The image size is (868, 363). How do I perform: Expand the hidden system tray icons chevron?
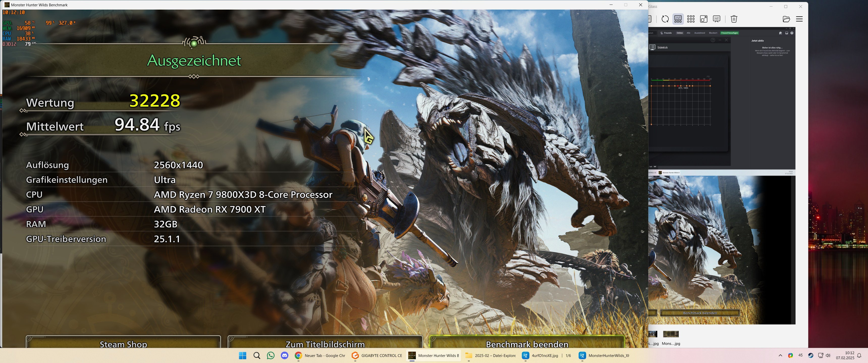[x=780, y=356]
